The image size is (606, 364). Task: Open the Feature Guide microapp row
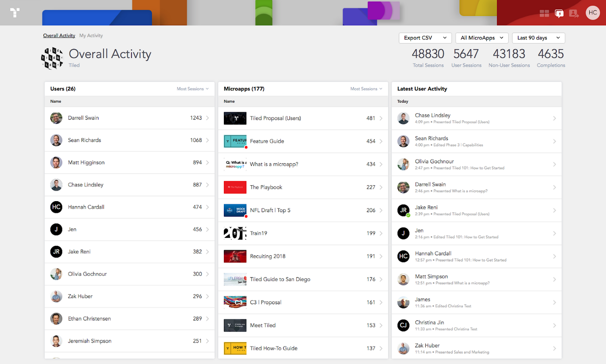[x=303, y=141]
